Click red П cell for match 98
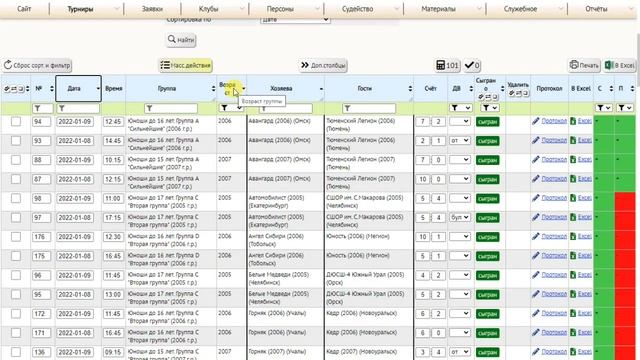Viewport: 640px width, 360px height. point(624,201)
